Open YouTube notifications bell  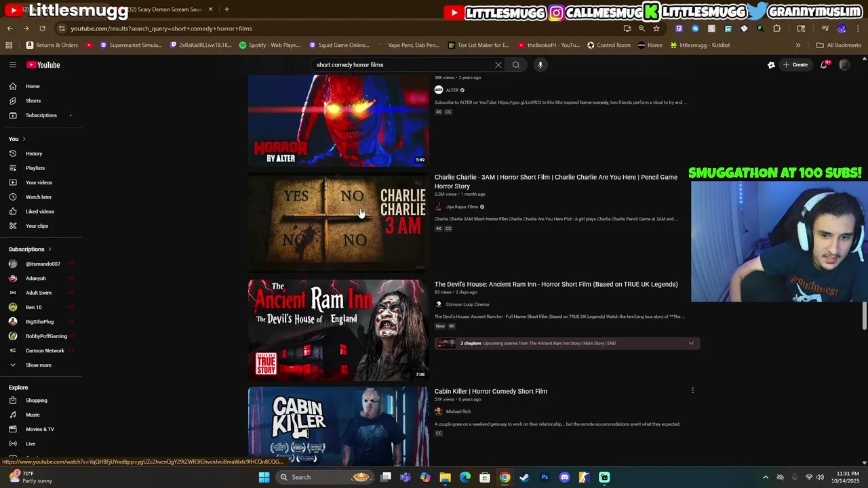coord(823,65)
